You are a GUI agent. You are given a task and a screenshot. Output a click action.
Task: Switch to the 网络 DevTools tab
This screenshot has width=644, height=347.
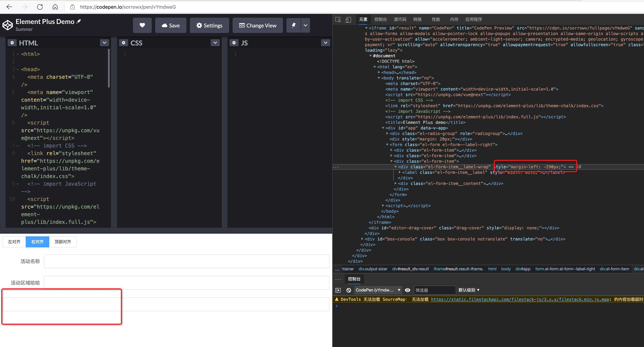417,19
